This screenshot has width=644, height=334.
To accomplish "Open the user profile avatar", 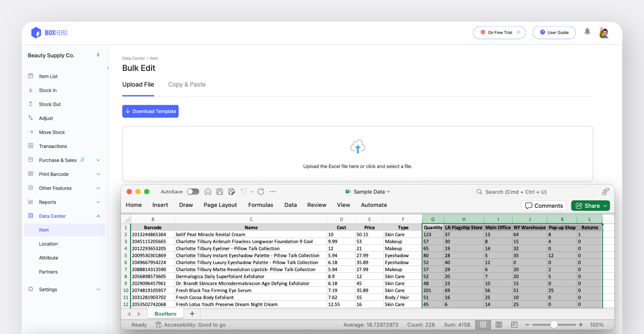I will pyautogui.click(x=604, y=33).
